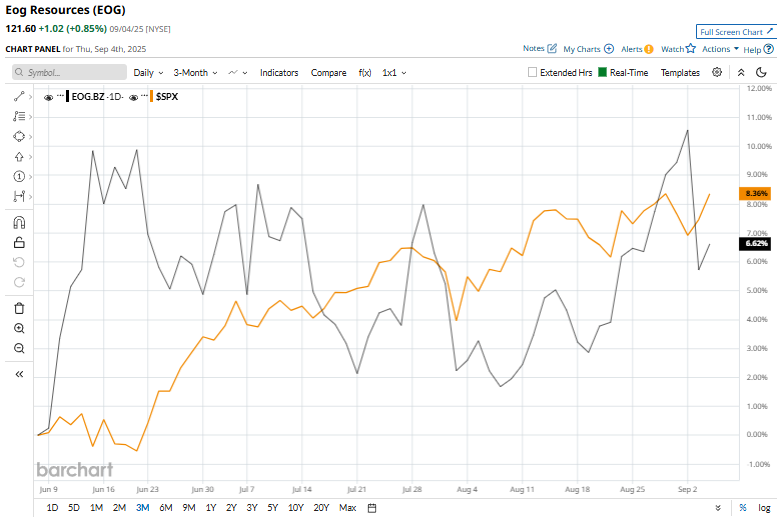Open the chart type line dropdown

click(238, 72)
